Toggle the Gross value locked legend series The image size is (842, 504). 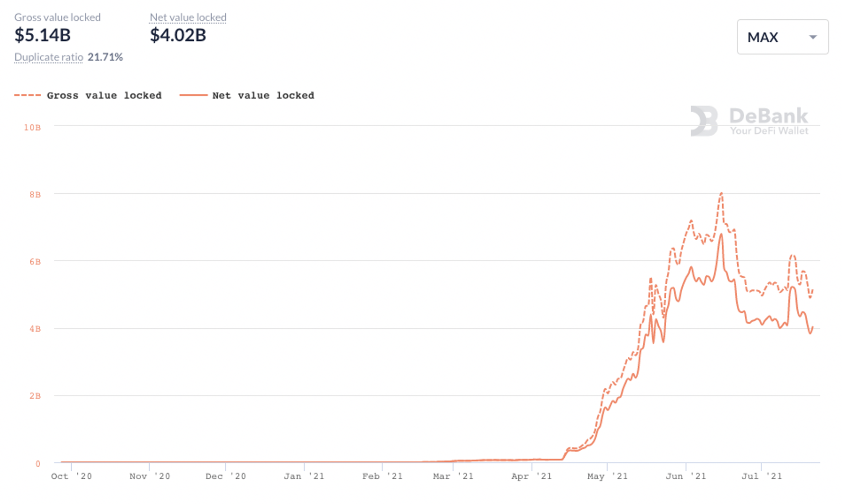click(104, 96)
